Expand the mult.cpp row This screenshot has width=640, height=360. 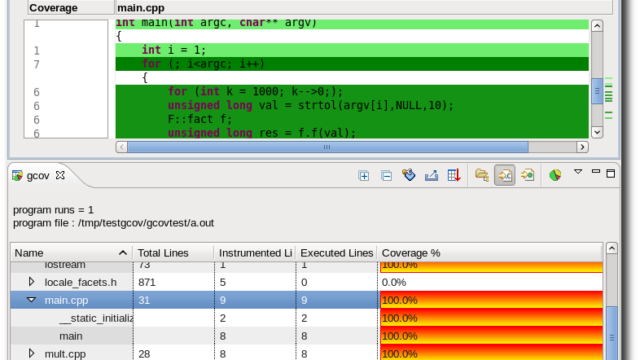coord(31,353)
